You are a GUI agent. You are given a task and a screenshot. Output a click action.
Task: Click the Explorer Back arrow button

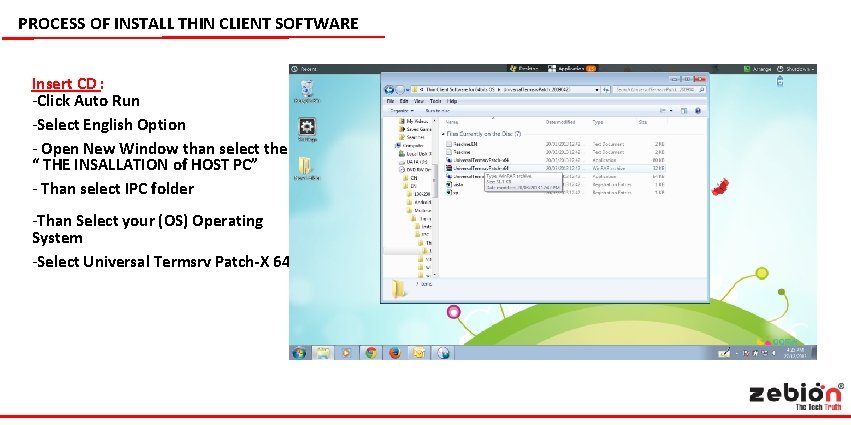pyautogui.click(x=389, y=90)
